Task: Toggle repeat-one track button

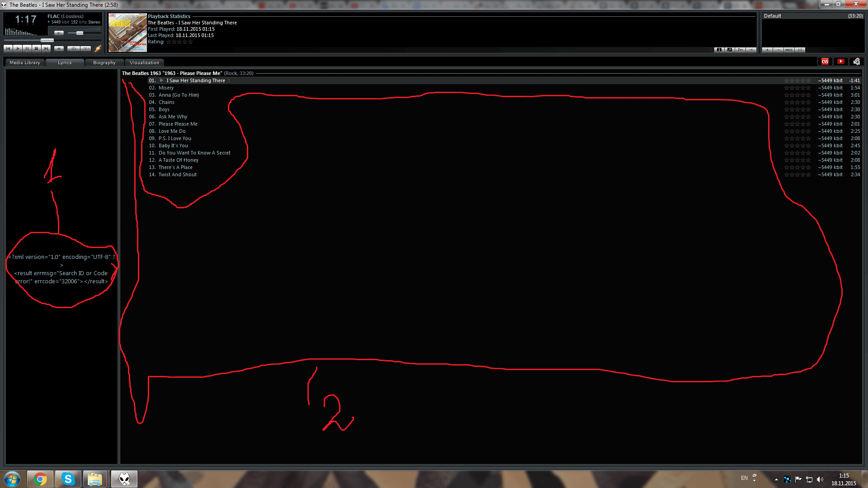Action: 85,48
